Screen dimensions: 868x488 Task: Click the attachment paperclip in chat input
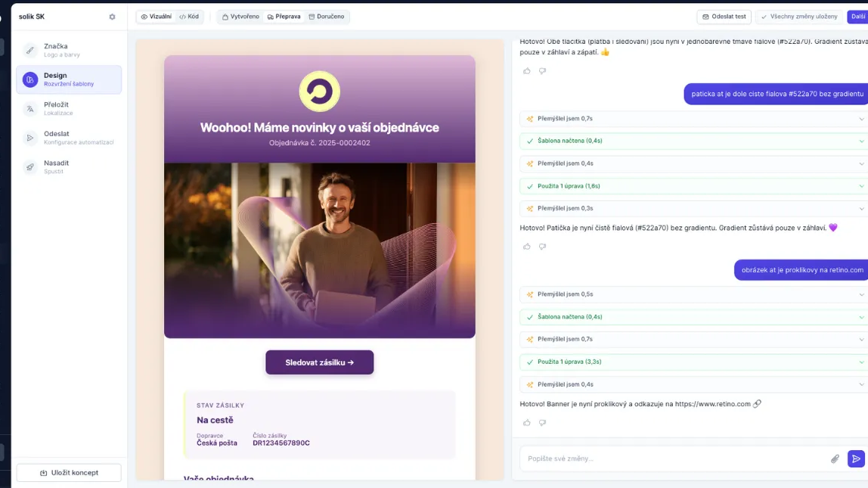[835, 458]
